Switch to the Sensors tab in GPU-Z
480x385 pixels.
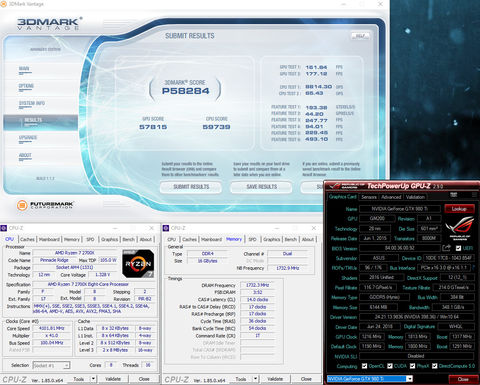369,197
